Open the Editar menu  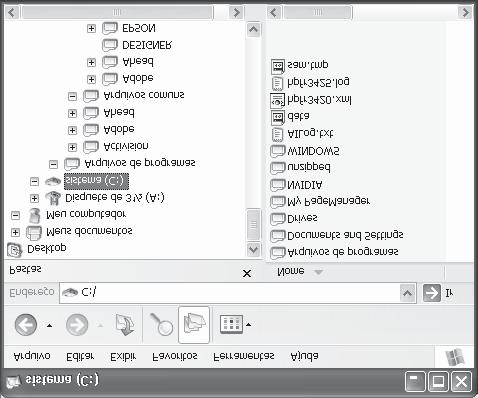(x=80, y=357)
